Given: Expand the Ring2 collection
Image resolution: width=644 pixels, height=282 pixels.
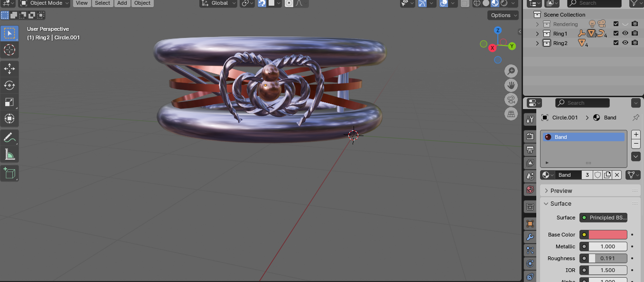Looking at the screenshot, I should click(x=537, y=43).
